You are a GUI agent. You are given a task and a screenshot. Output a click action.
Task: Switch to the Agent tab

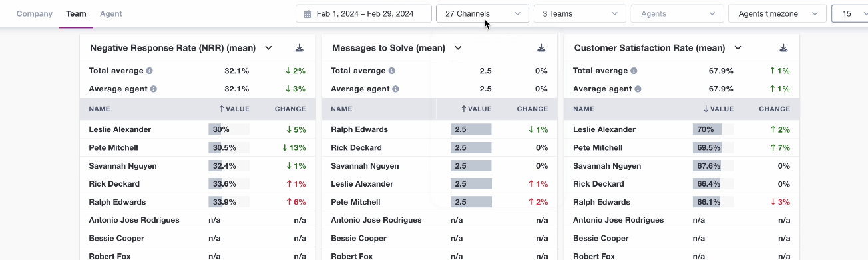[111, 13]
